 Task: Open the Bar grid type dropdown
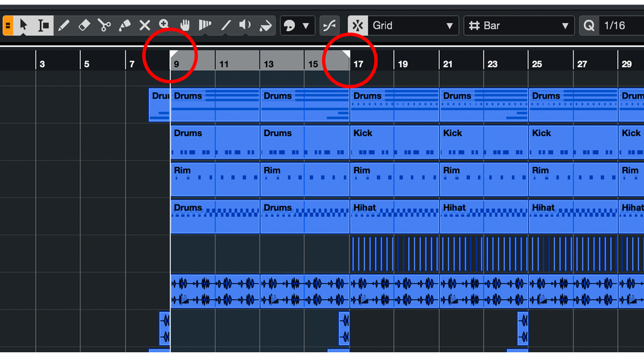pyautogui.click(x=519, y=26)
